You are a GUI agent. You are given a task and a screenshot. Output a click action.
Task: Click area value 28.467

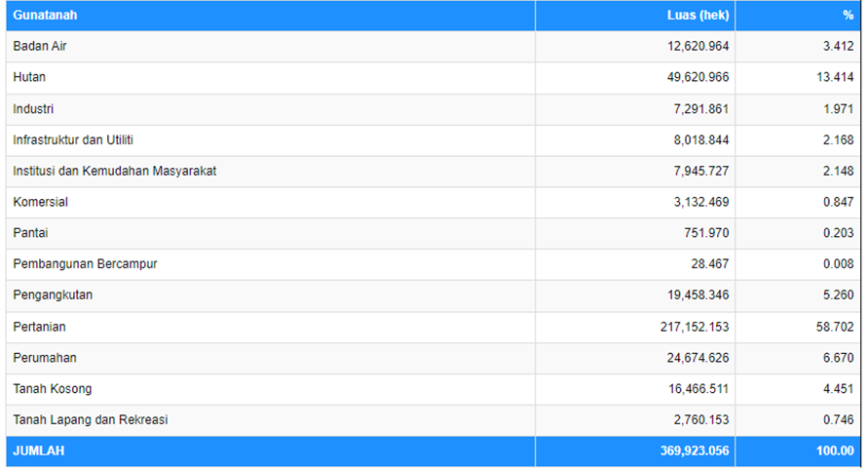tap(709, 263)
